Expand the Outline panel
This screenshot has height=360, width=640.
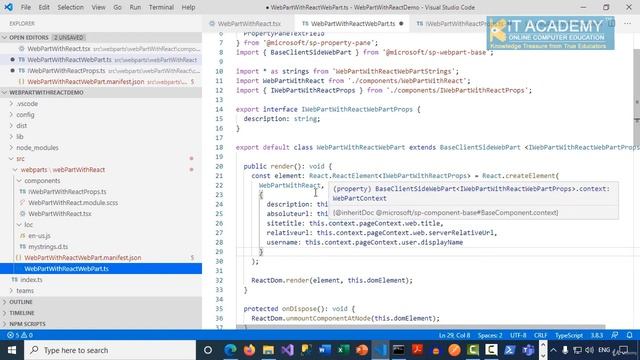pos(5,302)
